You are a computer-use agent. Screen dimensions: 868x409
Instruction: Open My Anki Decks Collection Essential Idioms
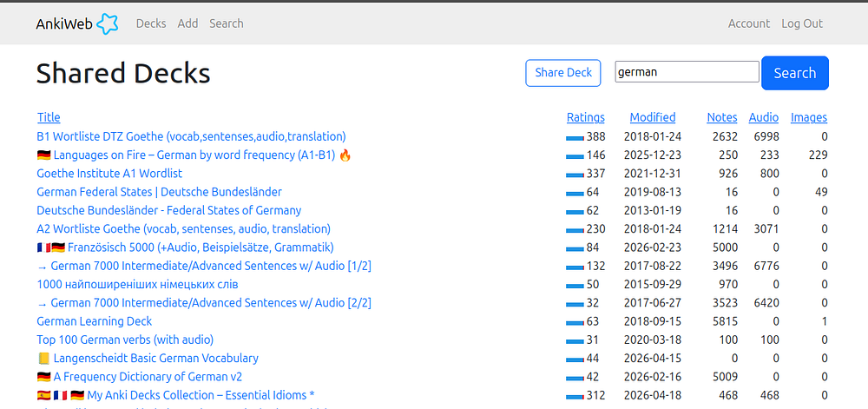tap(175, 395)
